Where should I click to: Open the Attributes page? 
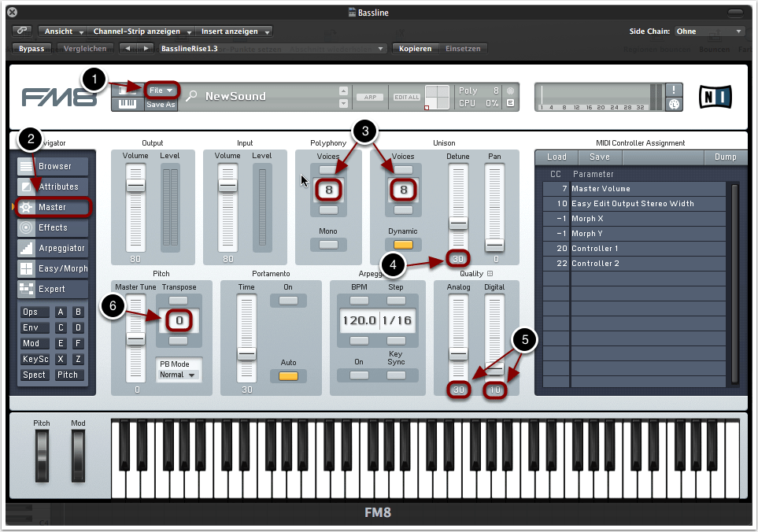[53, 187]
